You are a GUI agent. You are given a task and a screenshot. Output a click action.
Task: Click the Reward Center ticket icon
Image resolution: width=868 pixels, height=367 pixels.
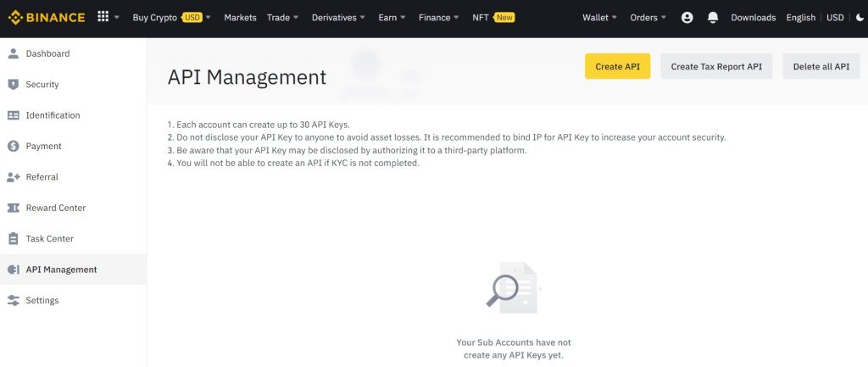coord(13,208)
